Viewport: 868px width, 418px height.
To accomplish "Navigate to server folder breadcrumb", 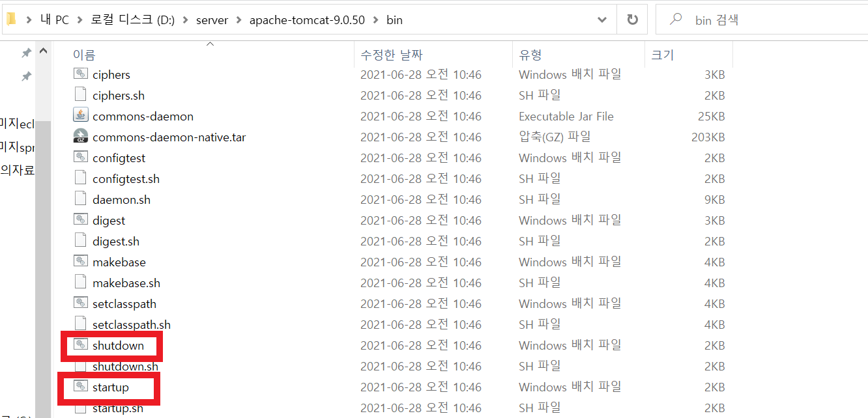I will tap(212, 20).
